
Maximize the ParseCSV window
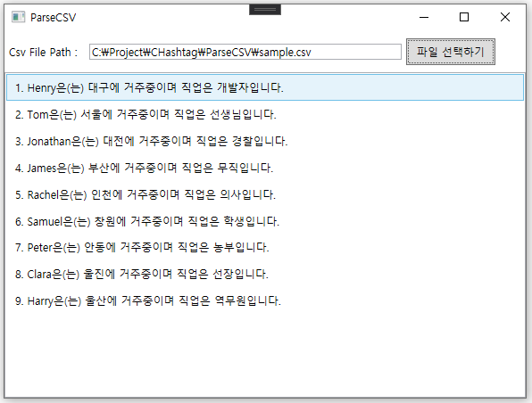[464, 17]
